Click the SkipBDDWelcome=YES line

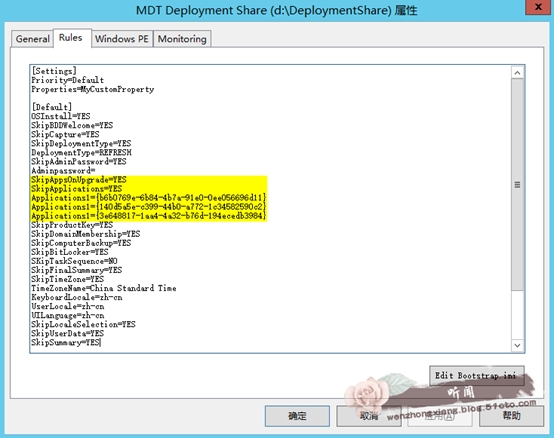[x=72, y=125]
